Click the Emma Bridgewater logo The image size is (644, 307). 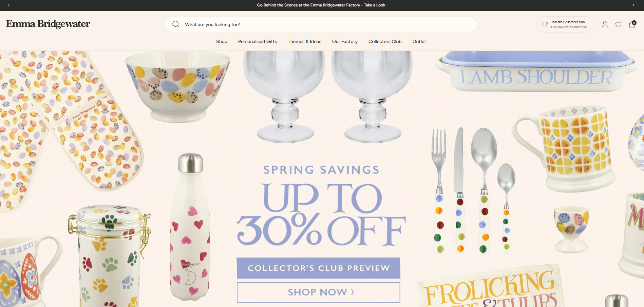pyautogui.click(x=48, y=24)
